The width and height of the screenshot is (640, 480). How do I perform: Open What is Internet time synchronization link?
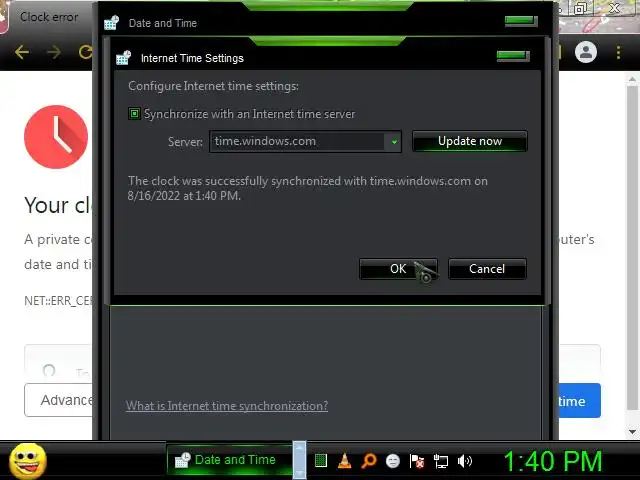pyautogui.click(x=227, y=406)
